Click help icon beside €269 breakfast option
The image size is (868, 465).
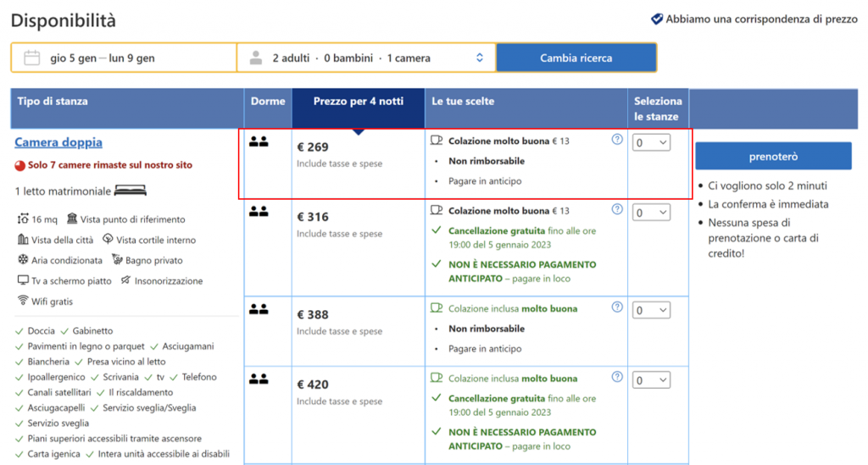(617, 140)
